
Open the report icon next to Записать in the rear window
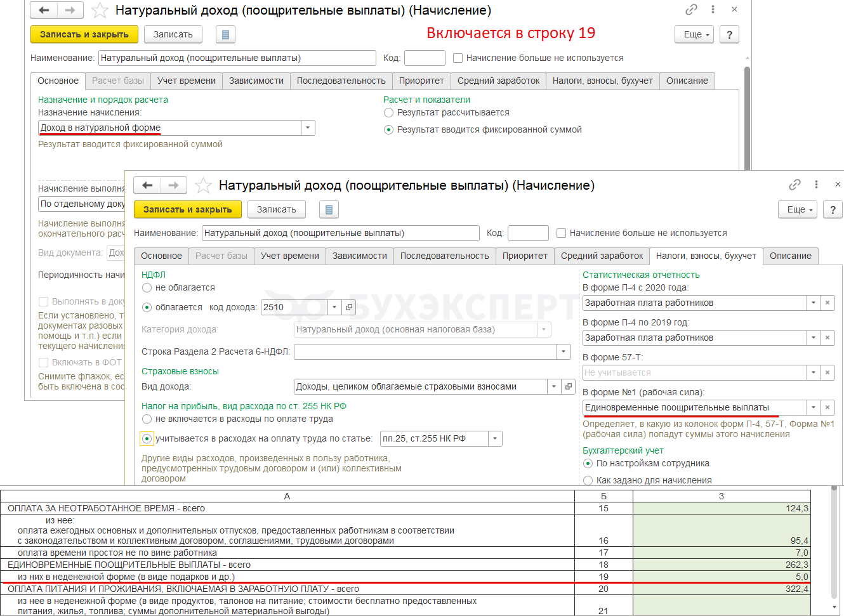click(225, 34)
